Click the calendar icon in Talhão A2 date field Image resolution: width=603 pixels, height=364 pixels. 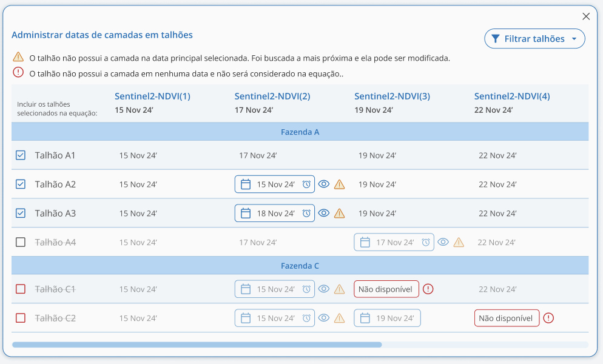(x=246, y=184)
